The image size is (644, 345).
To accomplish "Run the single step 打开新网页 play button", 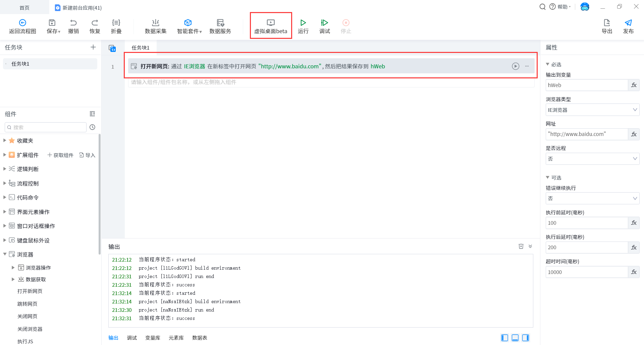I will (516, 66).
